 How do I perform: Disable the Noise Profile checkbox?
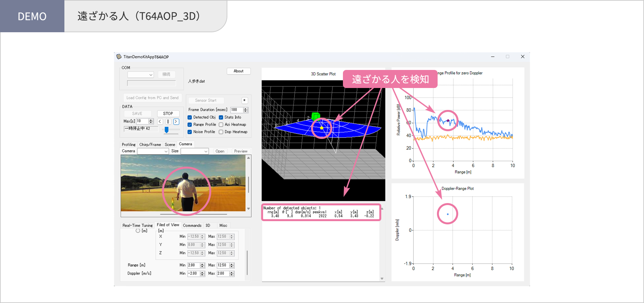click(189, 132)
